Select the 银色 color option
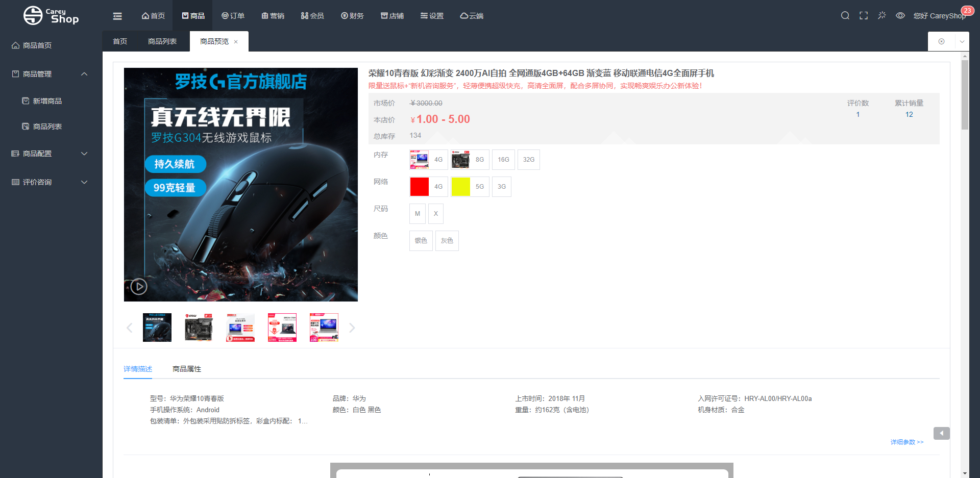 point(421,241)
